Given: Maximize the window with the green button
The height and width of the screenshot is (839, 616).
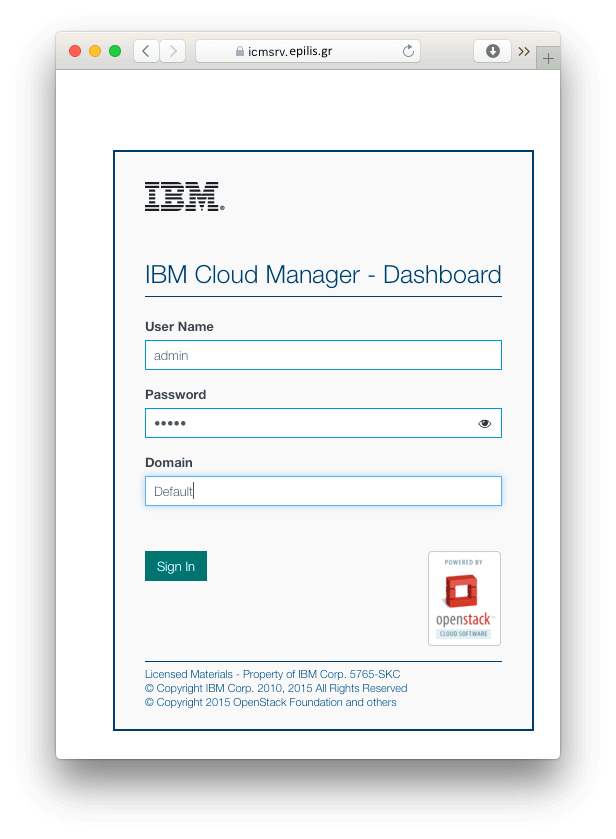Looking at the screenshot, I should coord(115,51).
